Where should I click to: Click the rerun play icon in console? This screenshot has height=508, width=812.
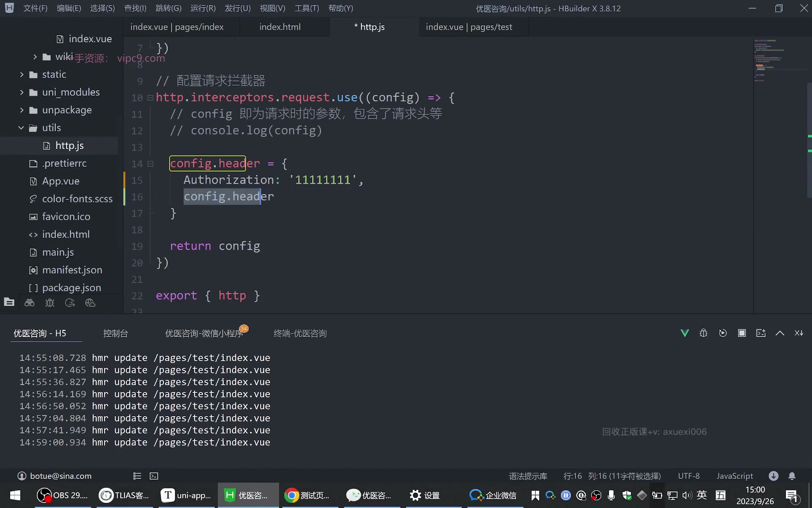(723, 333)
